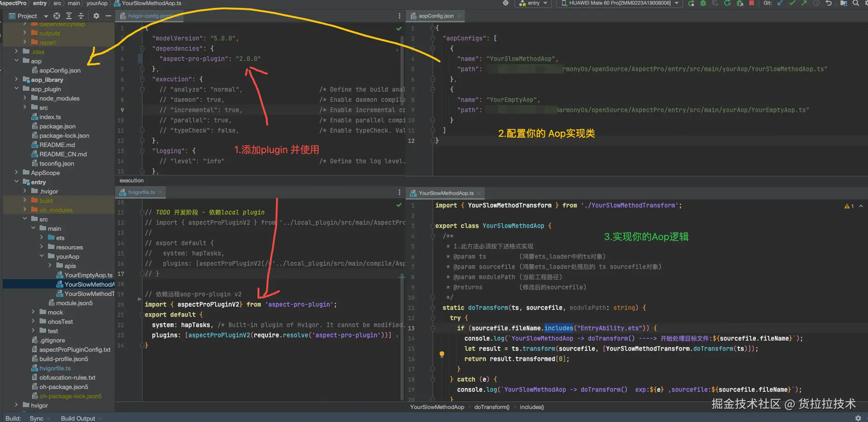
Task: Click the Git commit checkmark icon
Action: [792, 3]
